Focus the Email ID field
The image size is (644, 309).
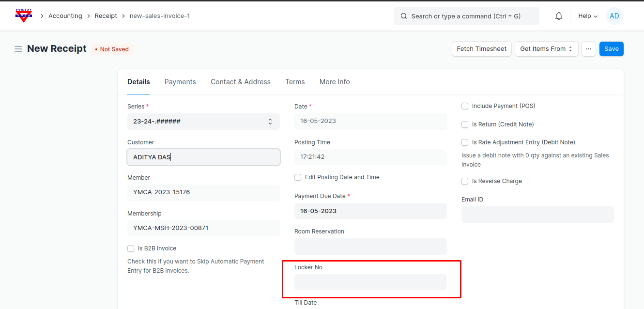tap(537, 215)
